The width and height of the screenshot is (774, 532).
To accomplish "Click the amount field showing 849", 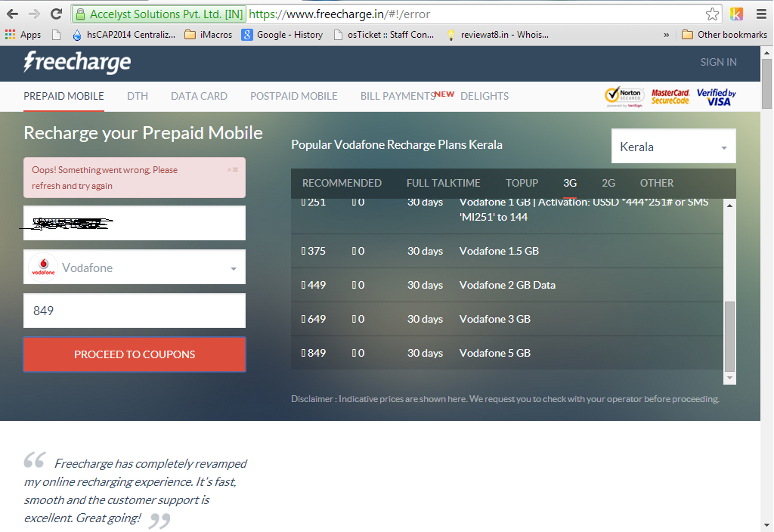I will point(135,311).
